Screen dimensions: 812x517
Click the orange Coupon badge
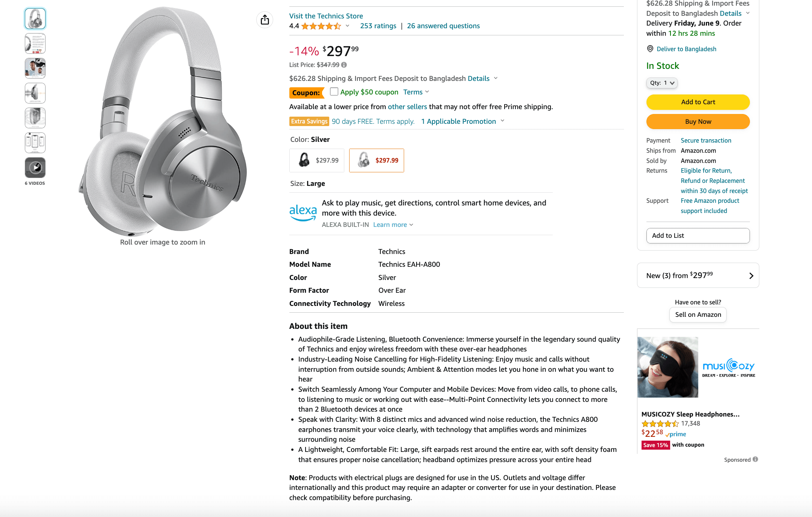[307, 93]
